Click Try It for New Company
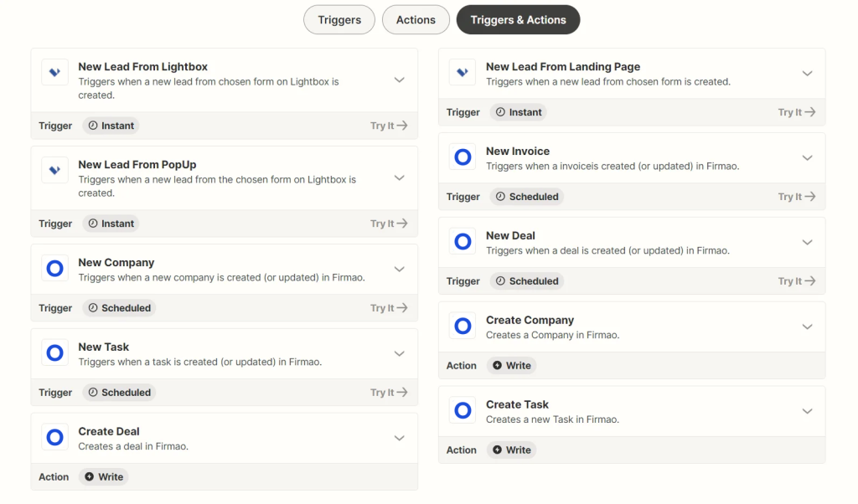Viewport: 858px width, 504px height. (389, 308)
